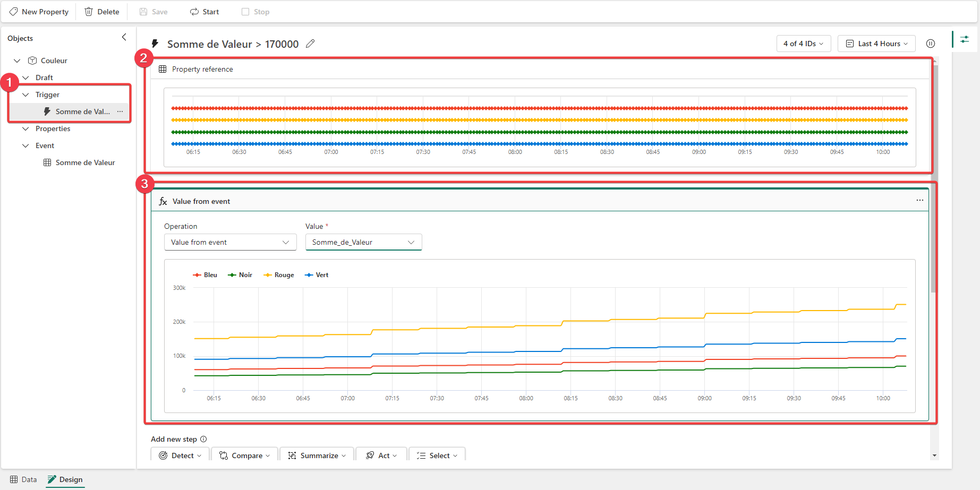The image size is (980, 490).
Task: Toggle the Rouge legend series
Action: (x=279, y=275)
